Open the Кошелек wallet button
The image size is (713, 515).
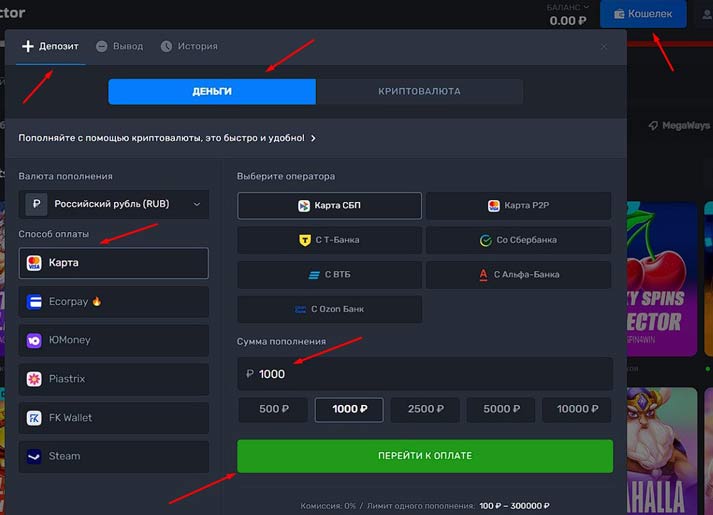[643, 14]
